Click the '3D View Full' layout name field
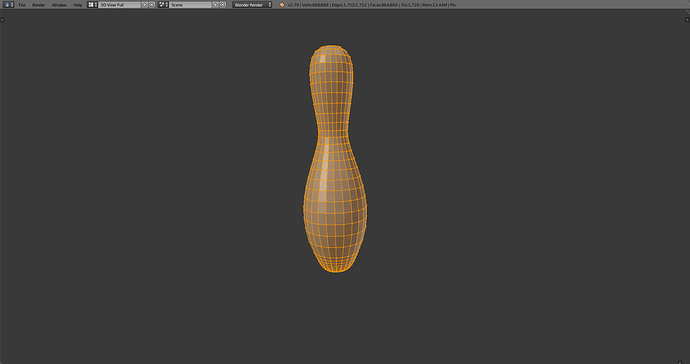Image resolution: width=690 pixels, height=364 pixels. click(x=119, y=4)
